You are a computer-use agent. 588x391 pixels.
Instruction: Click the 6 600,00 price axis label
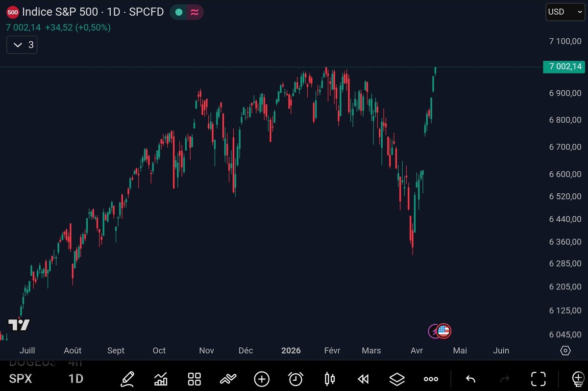click(x=565, y=174)
